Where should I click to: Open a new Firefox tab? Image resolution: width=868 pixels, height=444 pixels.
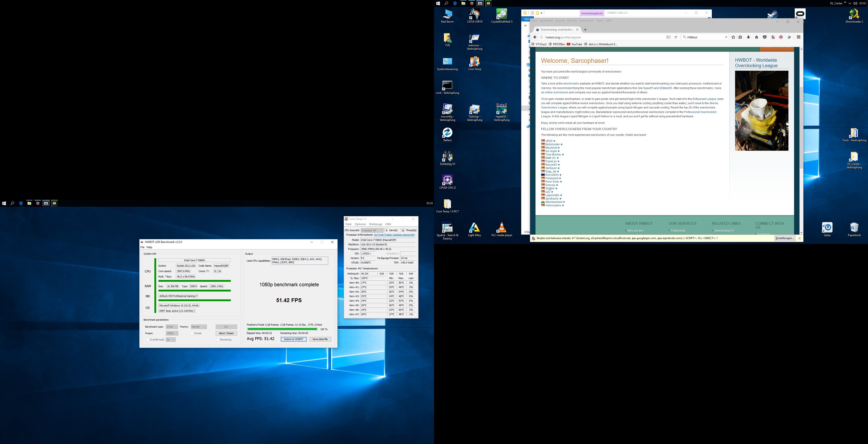tap(585, 30)
